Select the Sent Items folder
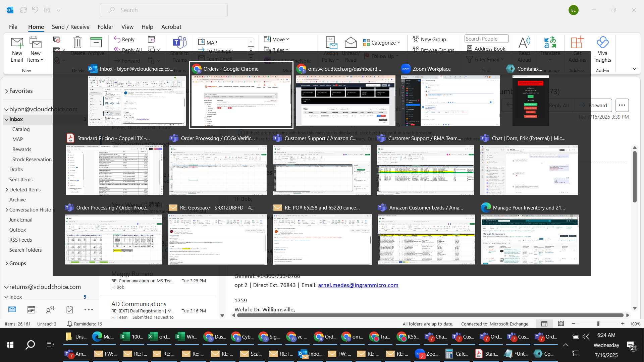The width and height of the screenshot is (644, 362). 21,180
